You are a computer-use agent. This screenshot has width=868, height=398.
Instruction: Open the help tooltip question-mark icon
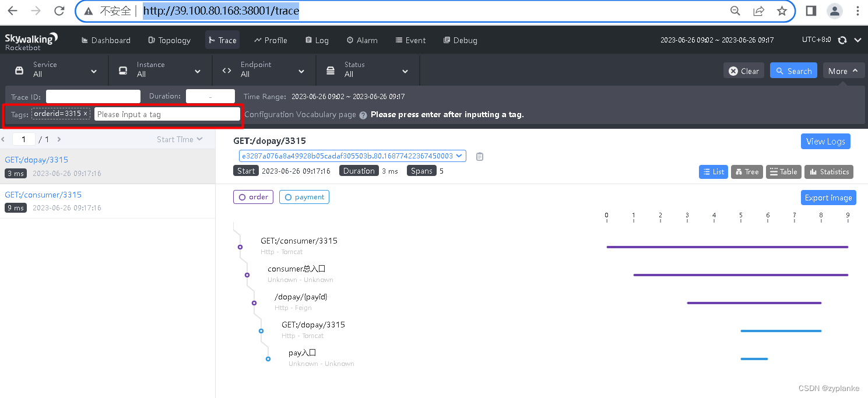[x=363, y=115]
